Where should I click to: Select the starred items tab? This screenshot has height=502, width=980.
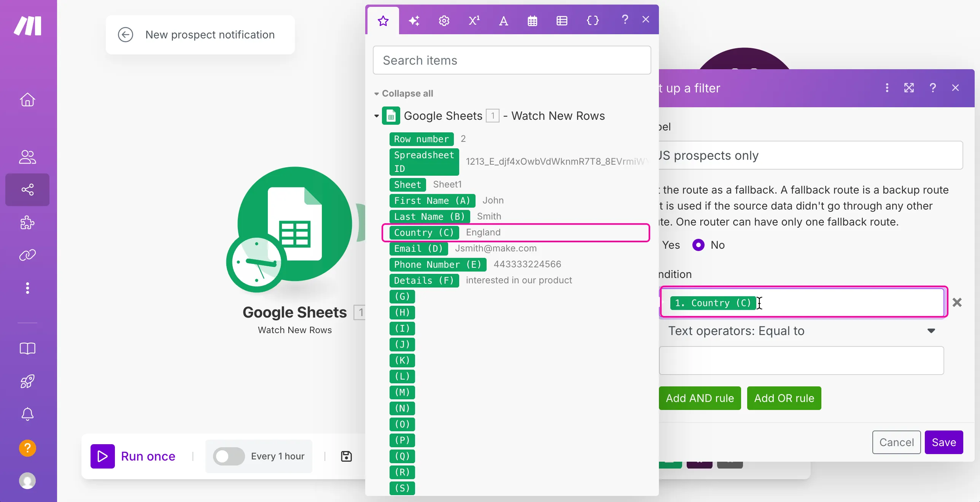coord(383,21)
